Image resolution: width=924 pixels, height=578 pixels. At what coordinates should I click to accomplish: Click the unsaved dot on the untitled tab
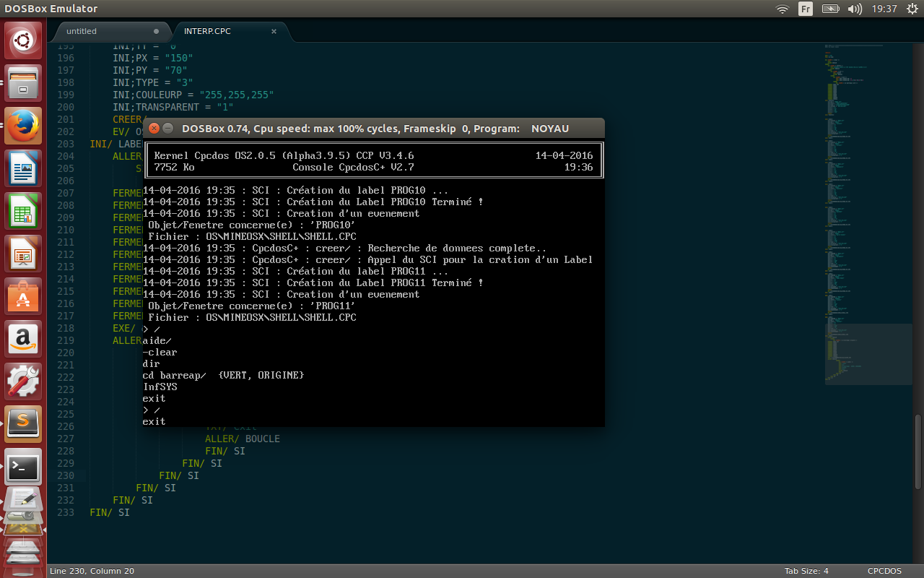pos(157,31)
